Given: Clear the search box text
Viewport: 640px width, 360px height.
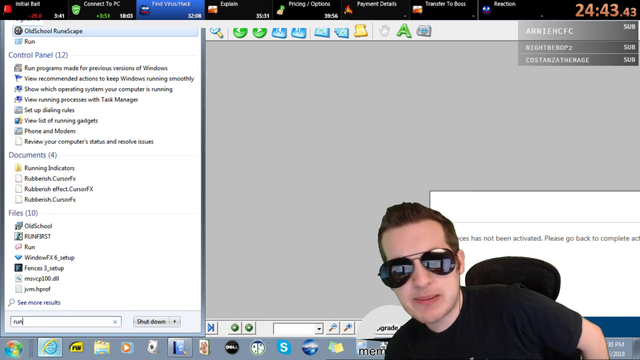Looking at the screenshot, I should point(115,322).
